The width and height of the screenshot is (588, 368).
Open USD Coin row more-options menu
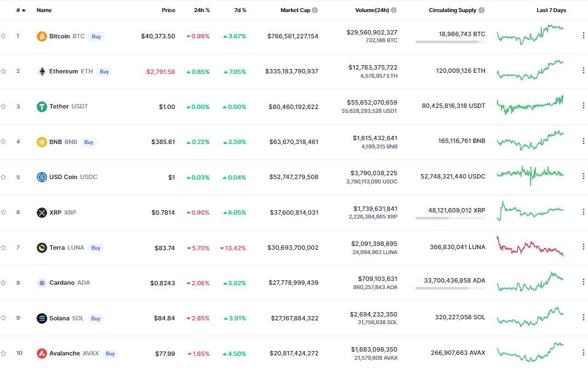(x=583, y=176)
